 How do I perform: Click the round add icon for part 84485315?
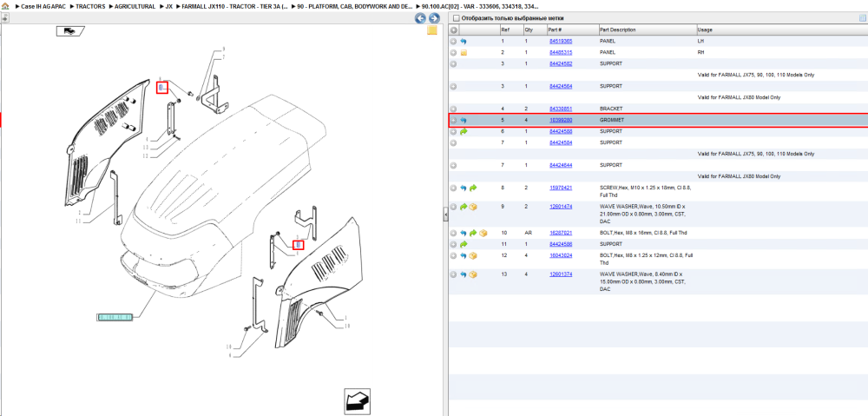[453, 53]
